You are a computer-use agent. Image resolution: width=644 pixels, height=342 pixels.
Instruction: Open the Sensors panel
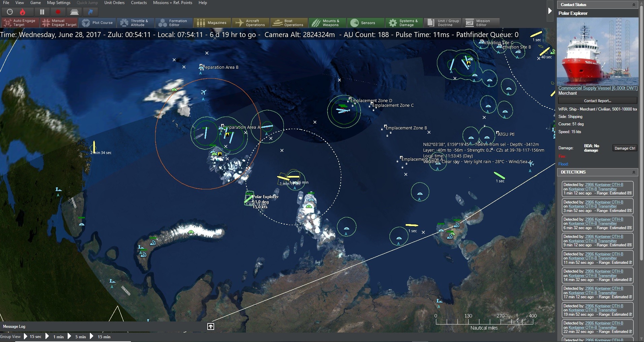pyautogui.click(x=366, y=23)
